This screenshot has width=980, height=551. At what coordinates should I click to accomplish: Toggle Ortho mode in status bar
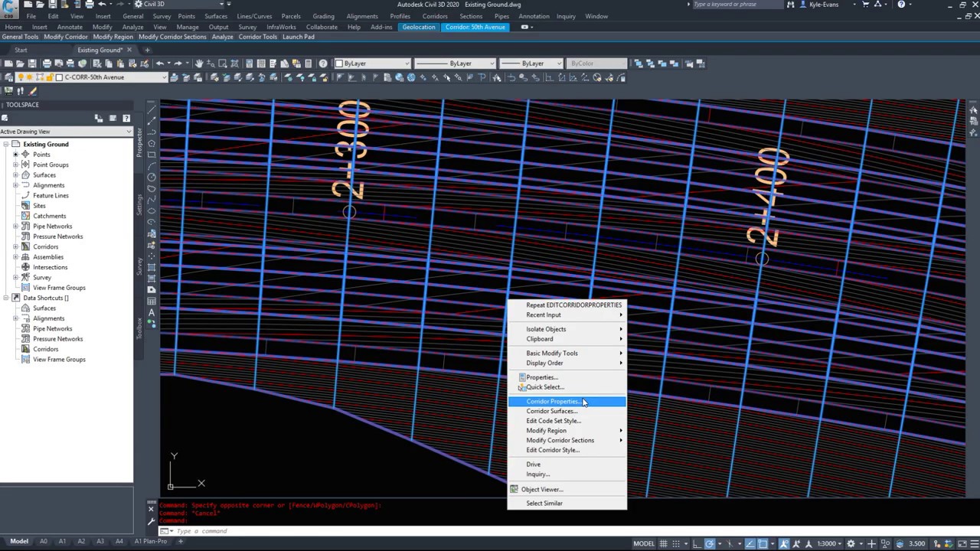[697, 543]
